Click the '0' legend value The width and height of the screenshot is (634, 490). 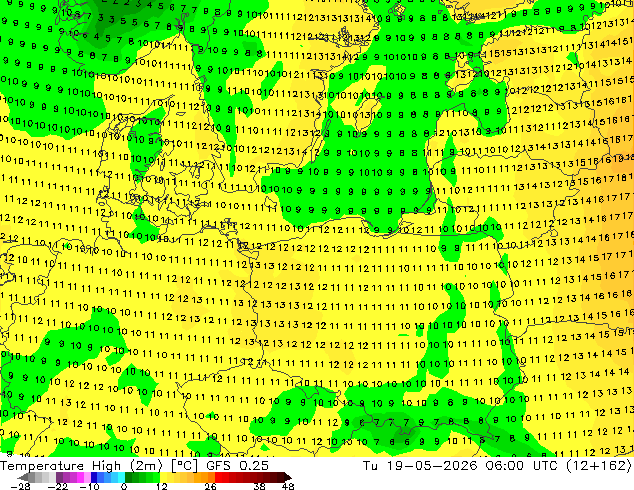click(125, 486)
